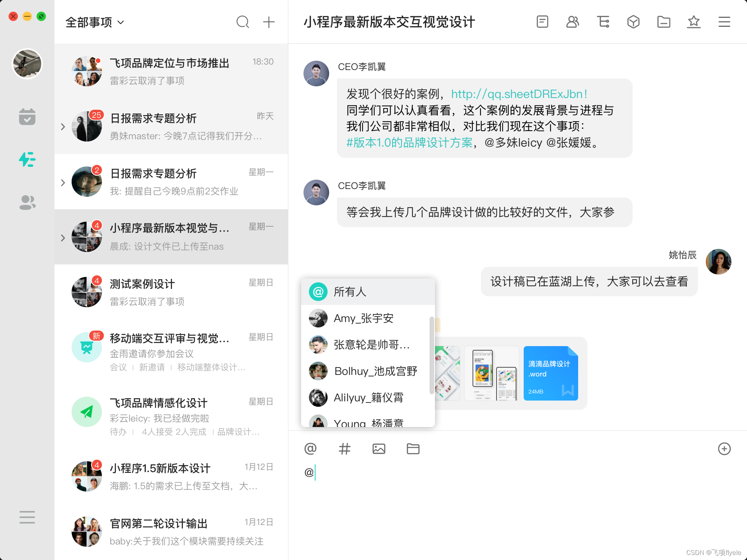This screenshot has width=747, height=560.
Task: Expand the 小程序最新版本视觉与 item
Action: point(63,238)
